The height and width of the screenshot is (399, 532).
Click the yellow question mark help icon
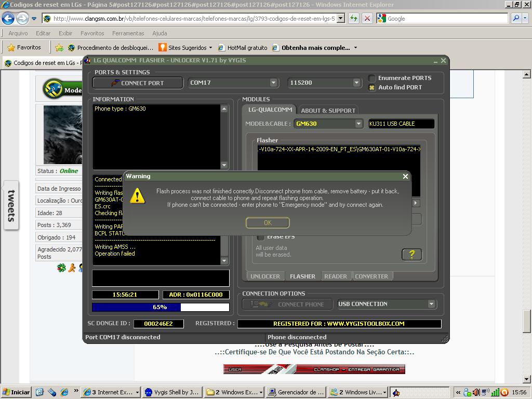pyautogui.click(x=411, y=255)
